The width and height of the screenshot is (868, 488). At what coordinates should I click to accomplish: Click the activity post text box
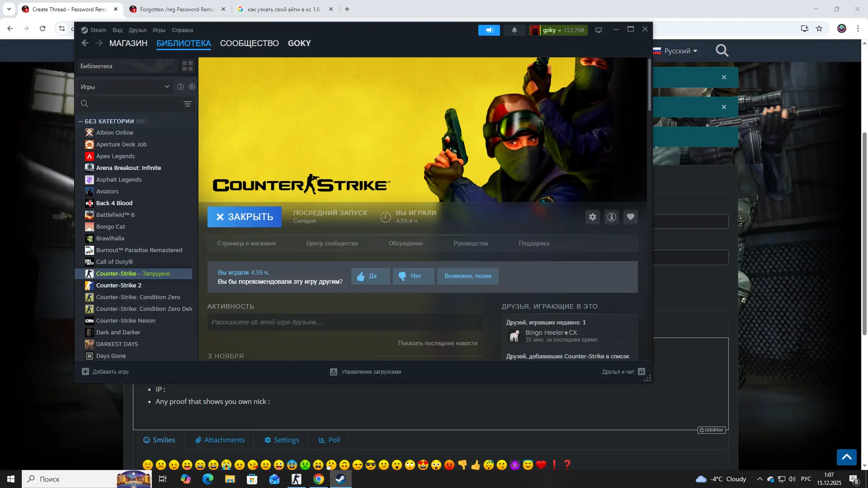click(x=344, y=322)
